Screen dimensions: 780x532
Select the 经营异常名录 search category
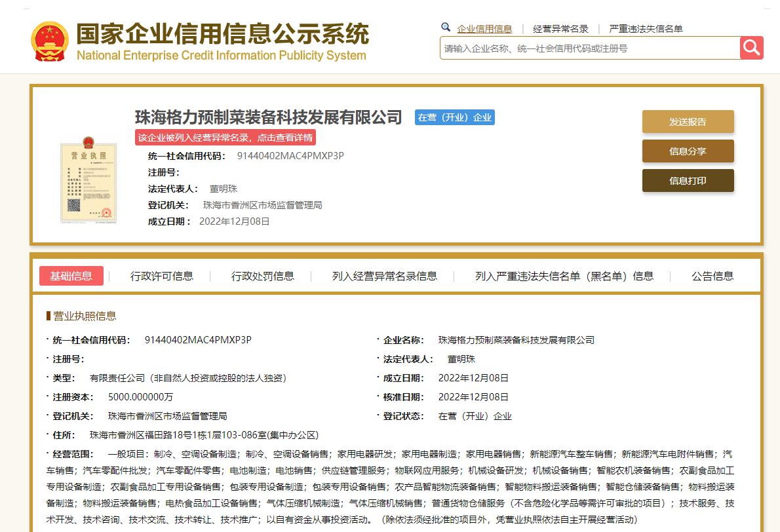point(560,29)
